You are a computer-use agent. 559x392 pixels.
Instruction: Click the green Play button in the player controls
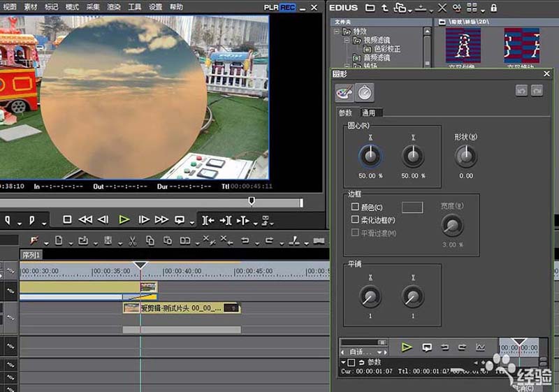coord(124,219)
